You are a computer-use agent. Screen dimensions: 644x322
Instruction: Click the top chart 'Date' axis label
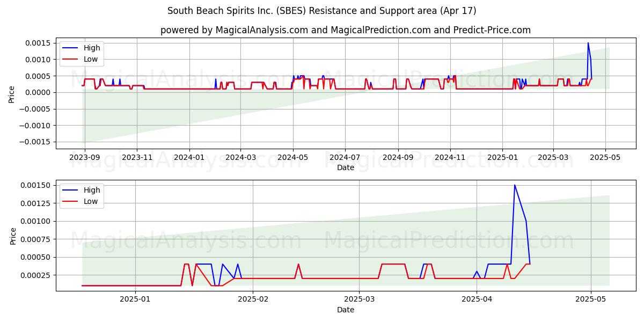tap(346, 167)
